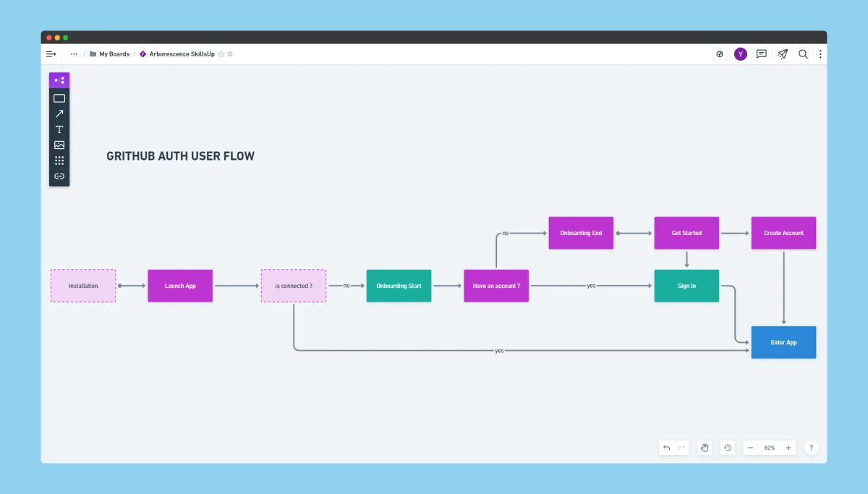Star the Arborescence SkillsUp board

(221, 54)
